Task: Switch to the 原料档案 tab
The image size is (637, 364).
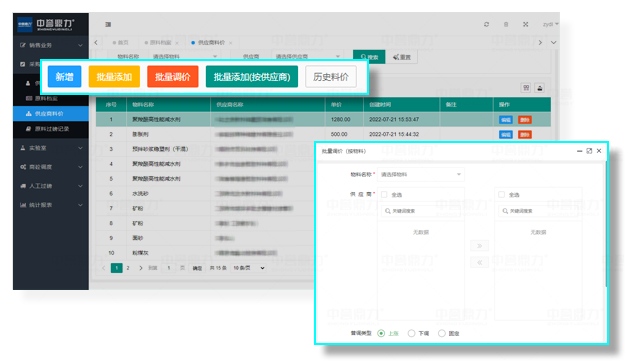Action: (x=161, y=43)
